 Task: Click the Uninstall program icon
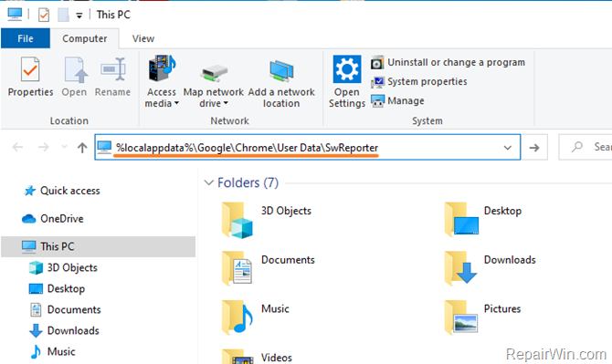(x=377, y=63)
